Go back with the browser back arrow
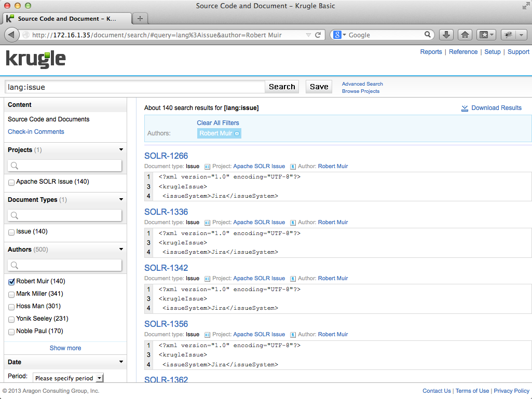The image size is (532, 399). pos(11,35)
